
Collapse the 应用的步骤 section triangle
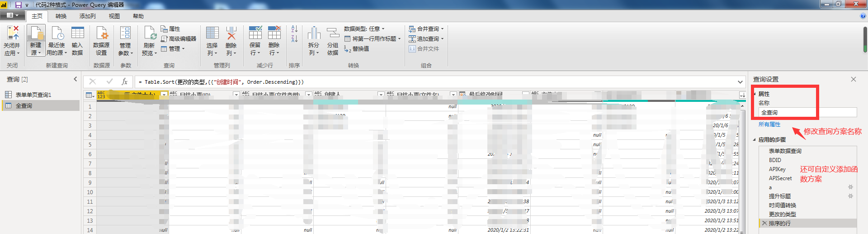click(x=754, y=140)
